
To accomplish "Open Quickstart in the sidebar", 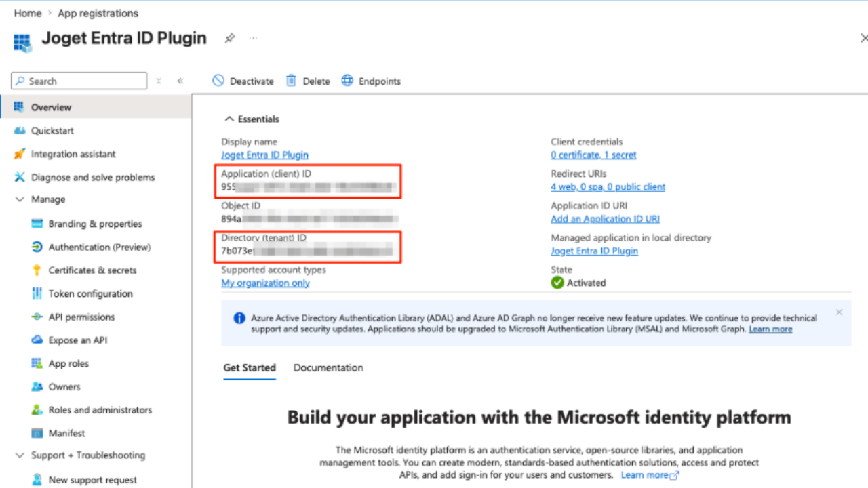I will click(x=52, y=131).
